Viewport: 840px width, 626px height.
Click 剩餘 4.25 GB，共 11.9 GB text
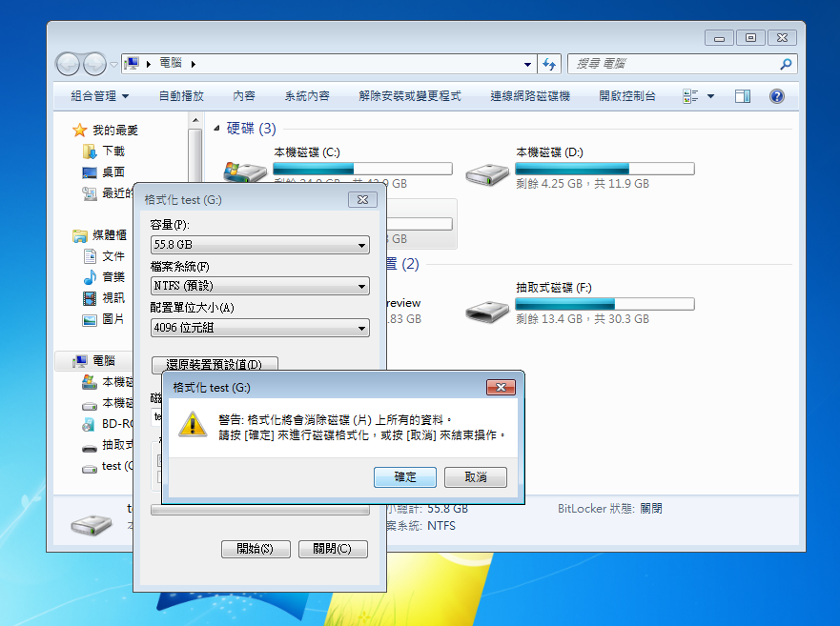coord(583,184)
